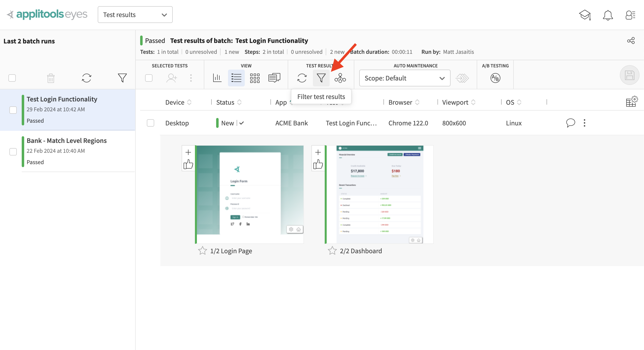Click the share batch icon

(631, 40)
